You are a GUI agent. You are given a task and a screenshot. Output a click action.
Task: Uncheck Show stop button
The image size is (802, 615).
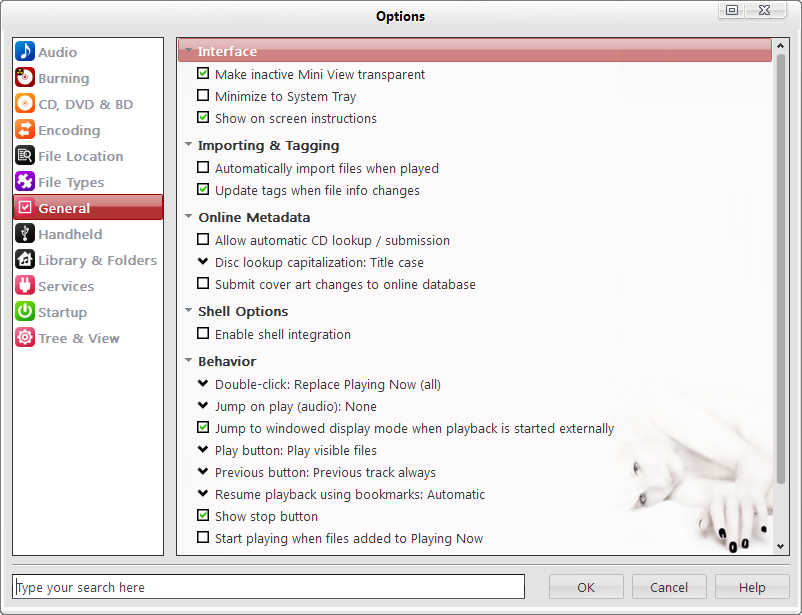pyautogui.click(x=203, y=516)
